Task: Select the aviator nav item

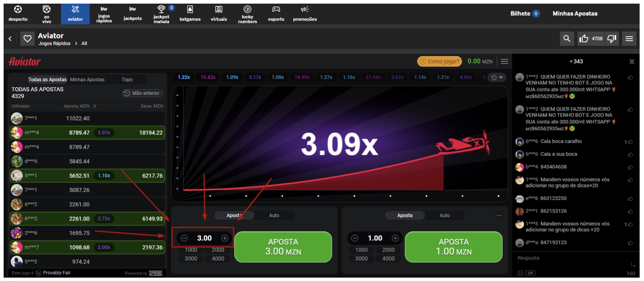Action: tap(75, 14)
